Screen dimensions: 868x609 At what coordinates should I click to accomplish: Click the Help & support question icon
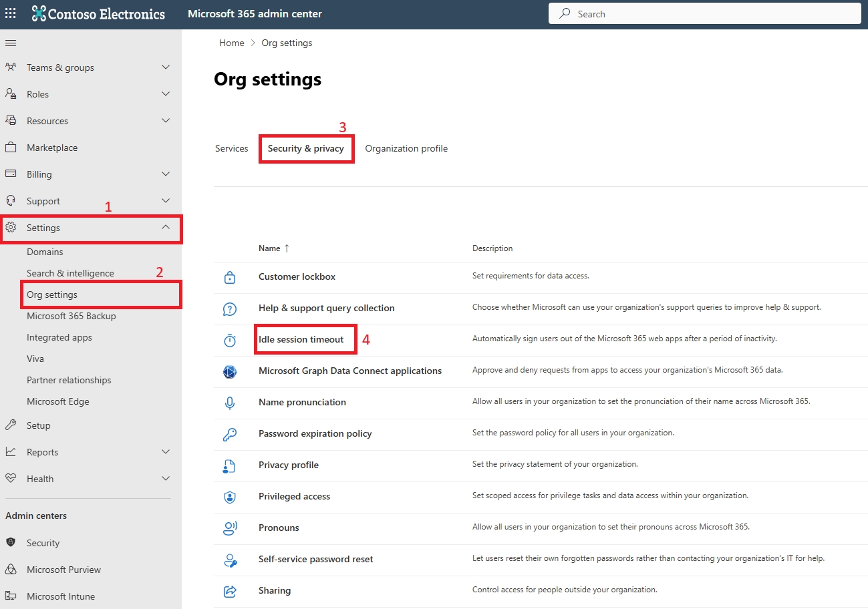point(230,309)
